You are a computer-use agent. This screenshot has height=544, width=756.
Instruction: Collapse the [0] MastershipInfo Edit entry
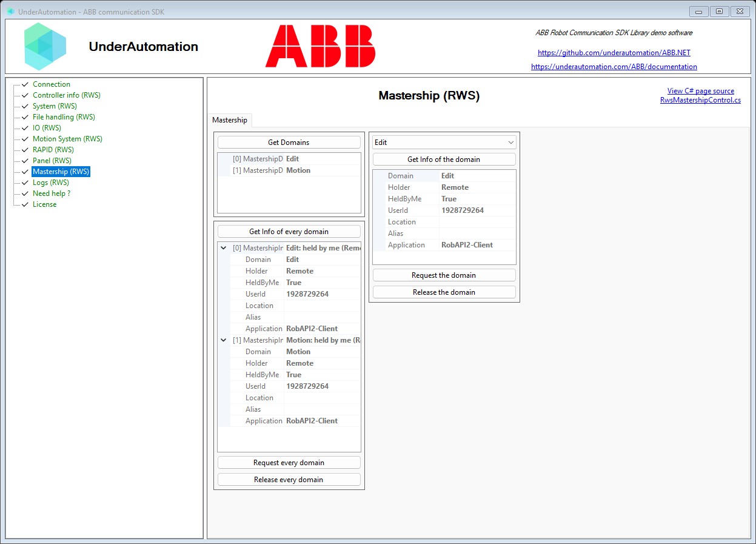click(223, 248)
